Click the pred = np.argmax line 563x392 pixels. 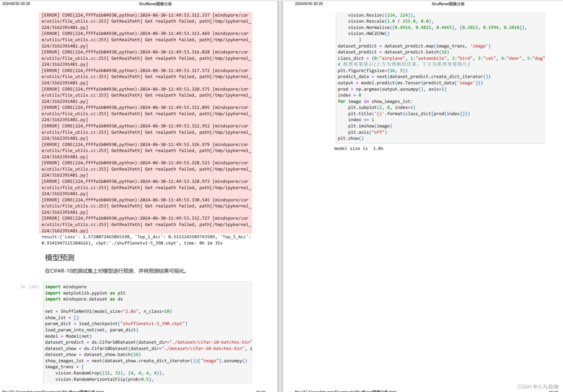tap(392, 89)
